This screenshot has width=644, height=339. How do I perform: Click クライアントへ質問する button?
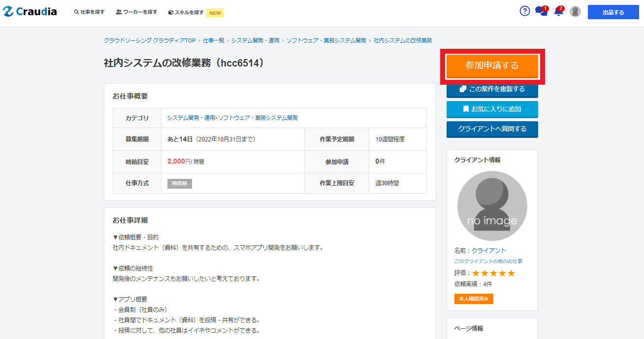(492, 129)
